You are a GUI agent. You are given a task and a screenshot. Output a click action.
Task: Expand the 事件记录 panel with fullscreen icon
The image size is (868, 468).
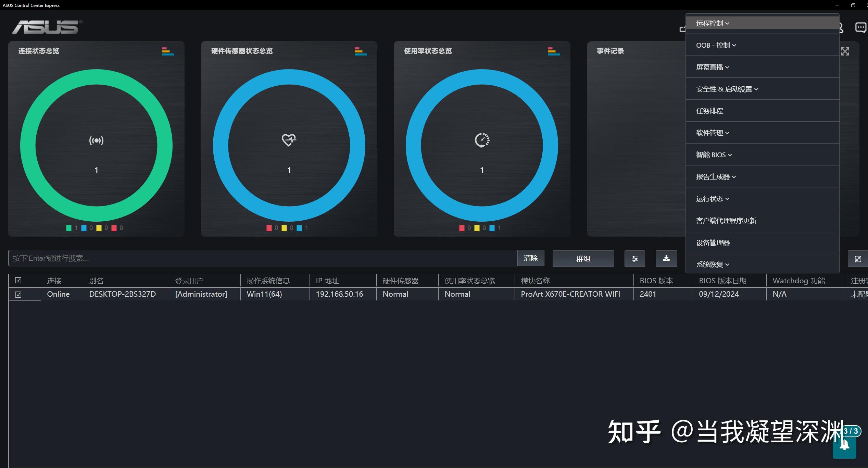point(845,51)
